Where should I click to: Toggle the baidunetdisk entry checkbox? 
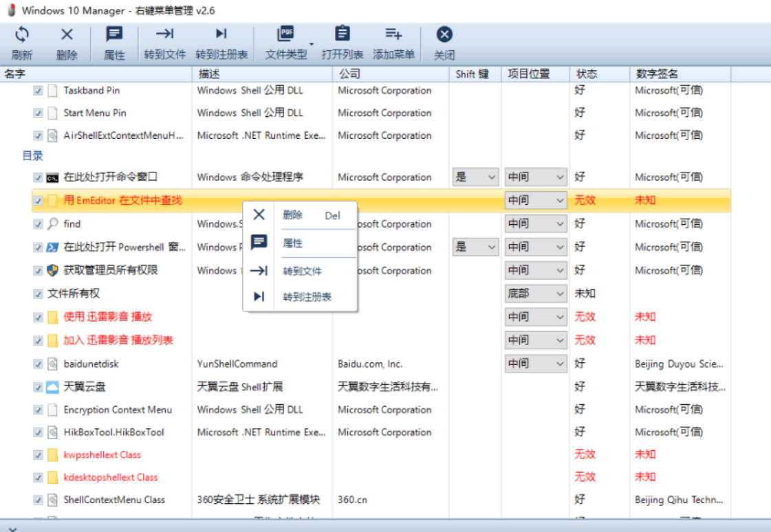coord(39,364)
